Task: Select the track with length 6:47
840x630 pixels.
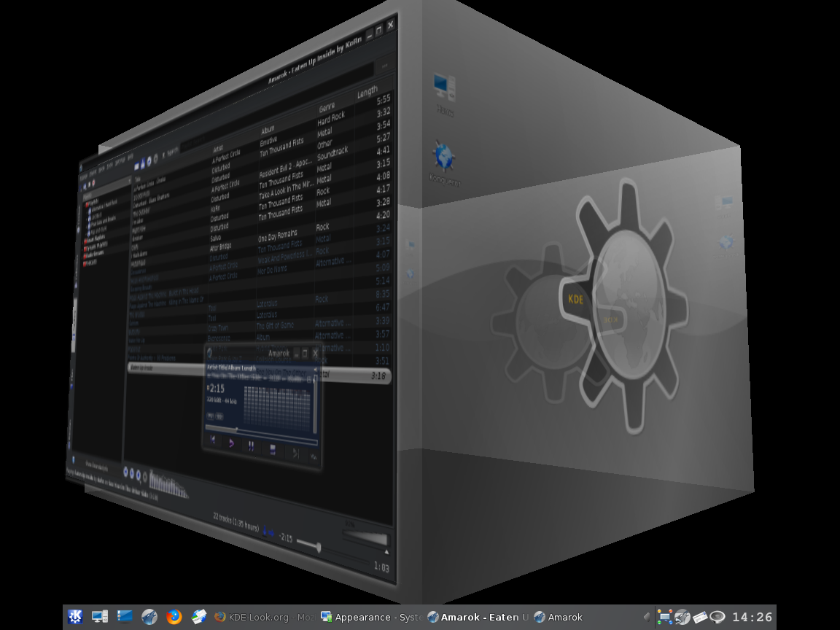Action: (x=383, y=308)
